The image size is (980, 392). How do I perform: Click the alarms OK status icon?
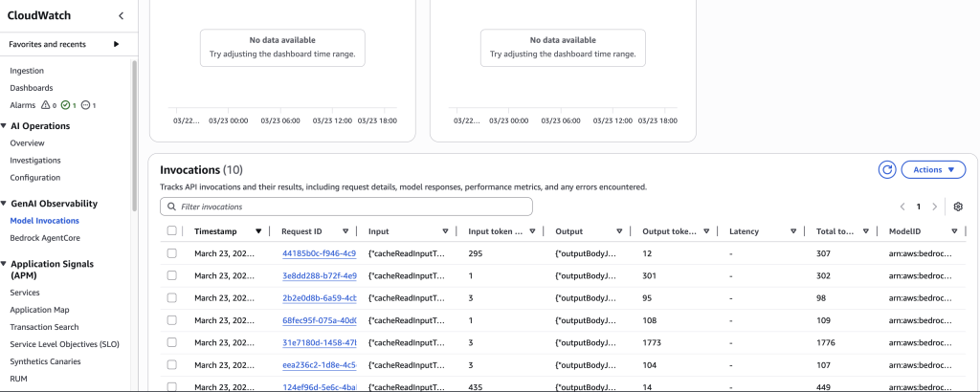click(65, 105)
